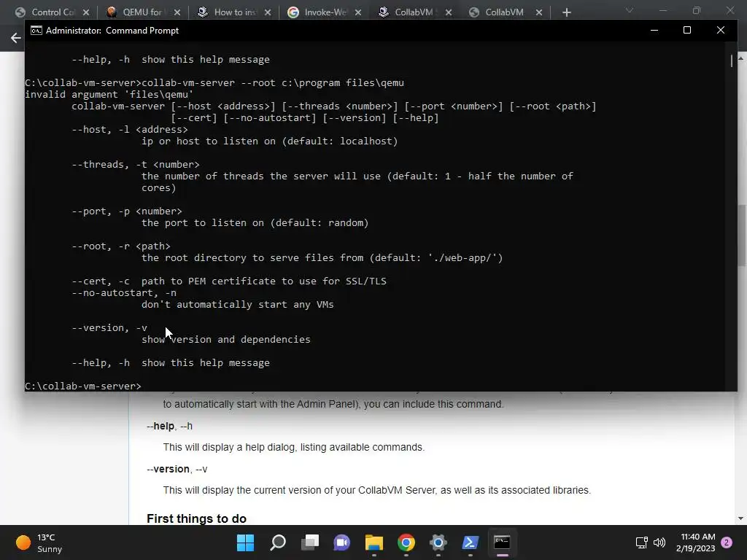Go back in the browser

coord(16,38)
